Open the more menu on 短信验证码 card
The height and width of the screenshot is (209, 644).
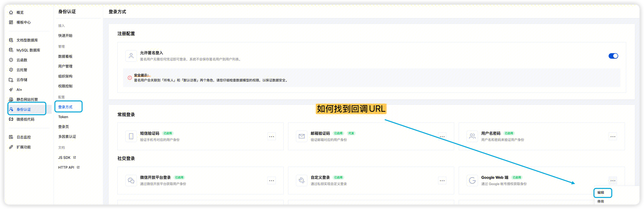point(271,136)
